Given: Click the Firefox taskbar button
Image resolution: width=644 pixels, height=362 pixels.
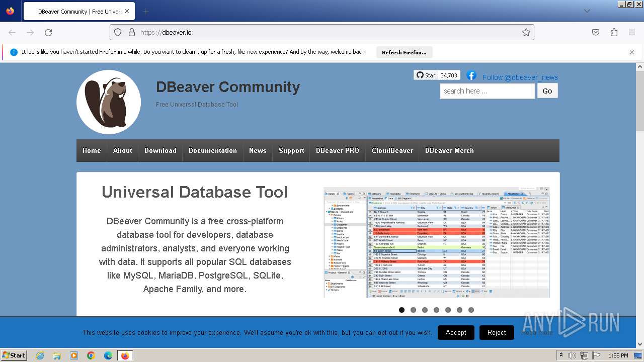Looking at the screenshot, I should [125, 355].
